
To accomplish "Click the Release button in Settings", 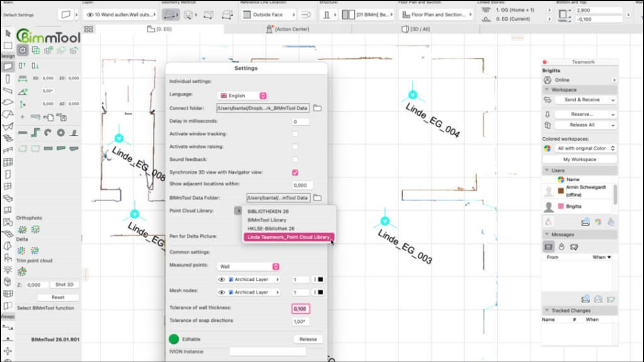I will (x=308, y=339).
